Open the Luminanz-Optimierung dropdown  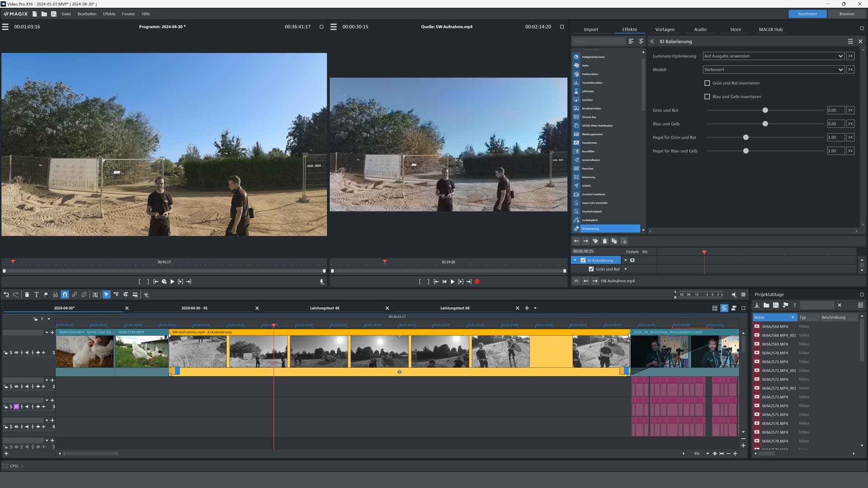[x=773, y=56]
